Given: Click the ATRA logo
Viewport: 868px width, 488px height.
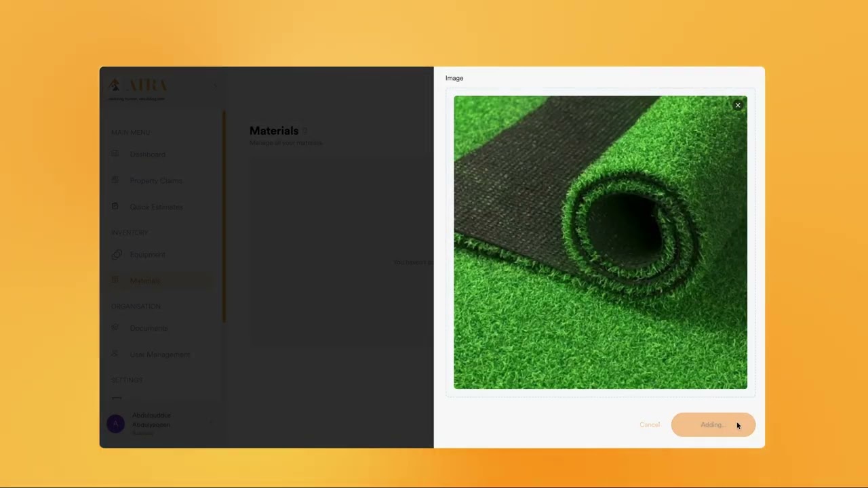Looking at the screenshot, I should [138, 89].
